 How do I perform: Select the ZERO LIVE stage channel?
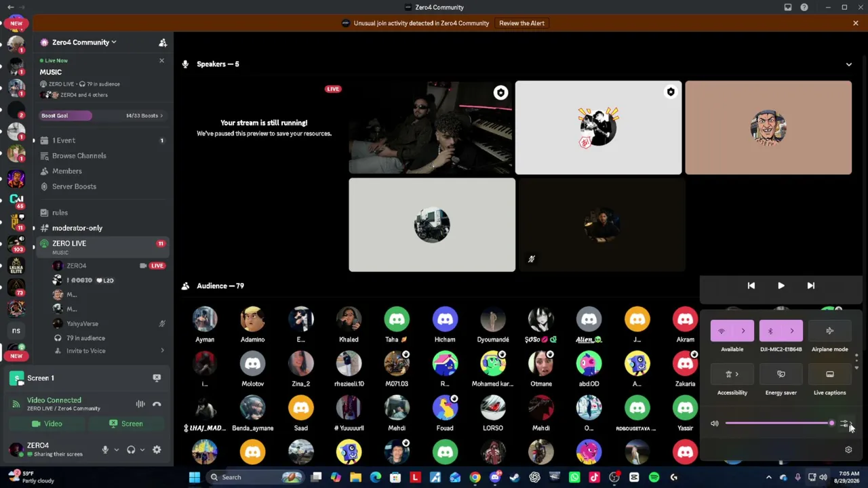pyautogui.click(x=102, y=247)
